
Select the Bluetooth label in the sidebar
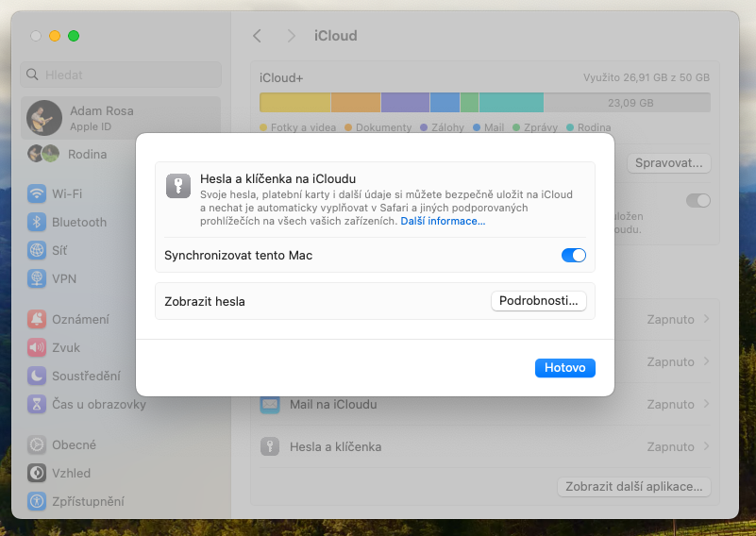coord(79,222)
